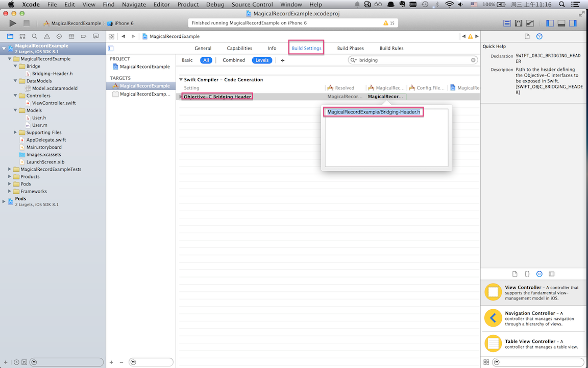Go back in editor history

coord(124,36)
